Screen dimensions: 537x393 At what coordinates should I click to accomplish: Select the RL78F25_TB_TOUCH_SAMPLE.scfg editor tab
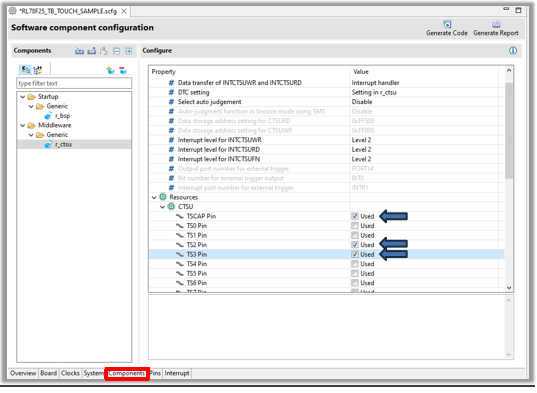tap(68, 11)
